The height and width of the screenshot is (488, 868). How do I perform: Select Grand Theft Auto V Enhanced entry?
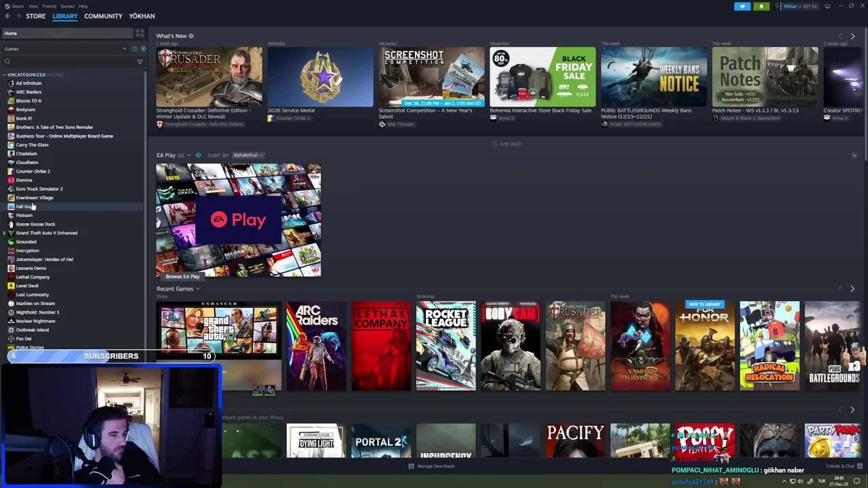46,233
